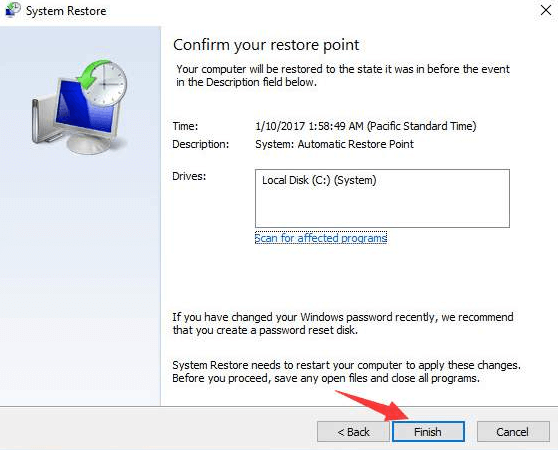Cancel the System Restore wizard
Image resolution: width=558 pixels, height=450 pixels.
[x=513, y=432]
